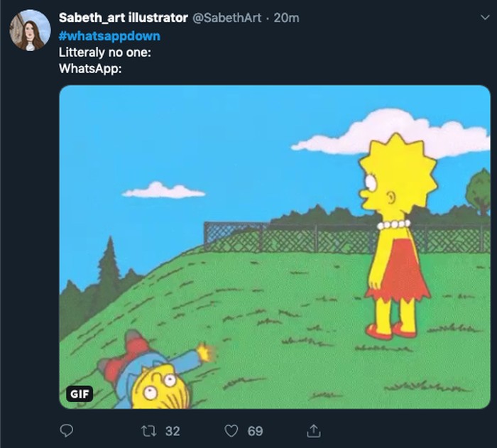View the like count of 69
This screenshot has width=497, height=448.
(255, 431)
